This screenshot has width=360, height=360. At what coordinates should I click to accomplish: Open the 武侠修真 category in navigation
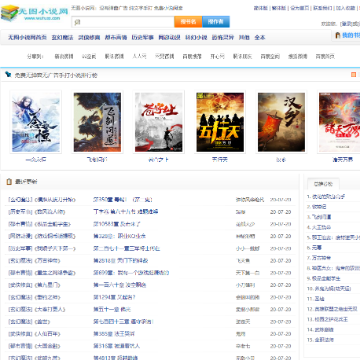(89, 37)
